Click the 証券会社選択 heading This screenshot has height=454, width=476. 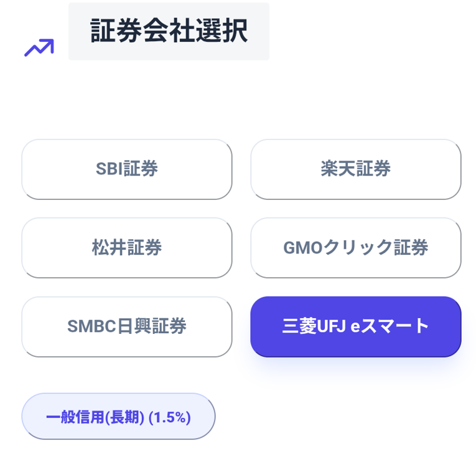click(169, 32)
